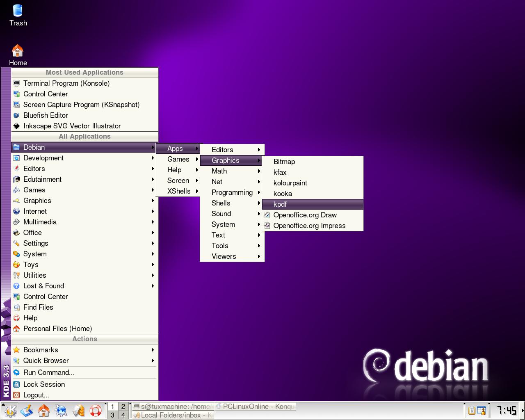Expand the Edutainment category
This screenshot has width=525, height=420.
(84, 179)
